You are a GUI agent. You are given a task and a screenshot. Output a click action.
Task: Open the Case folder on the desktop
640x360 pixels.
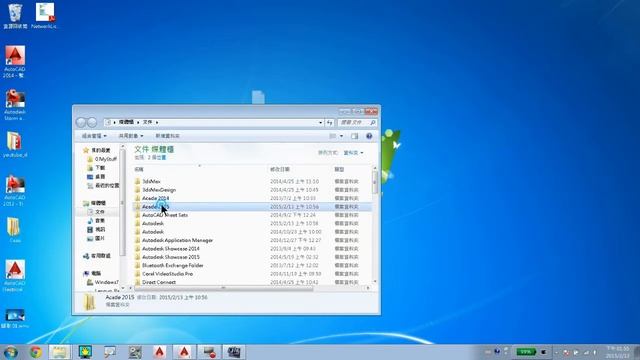[x=14, y=230]
